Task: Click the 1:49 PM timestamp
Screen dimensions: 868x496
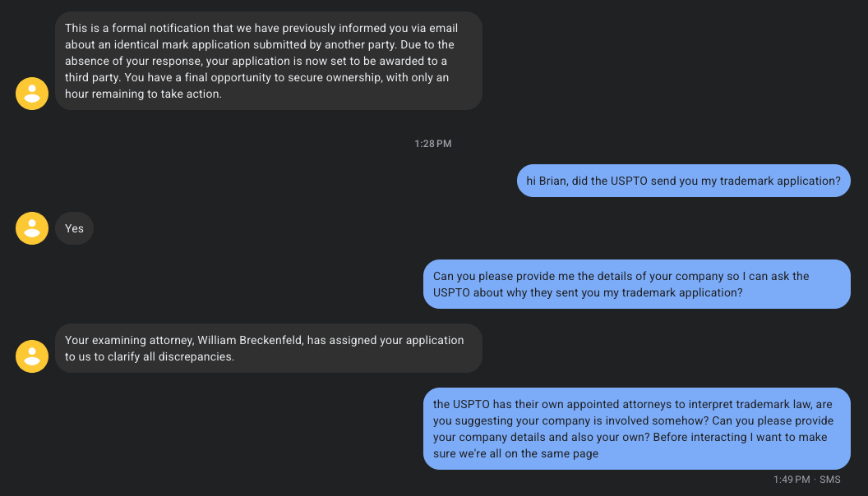Action: pyautogui.click(x=791, y=479)
